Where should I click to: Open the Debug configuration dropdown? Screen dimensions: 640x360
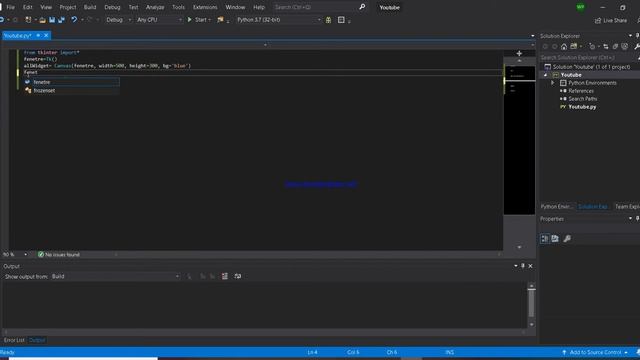118,20
